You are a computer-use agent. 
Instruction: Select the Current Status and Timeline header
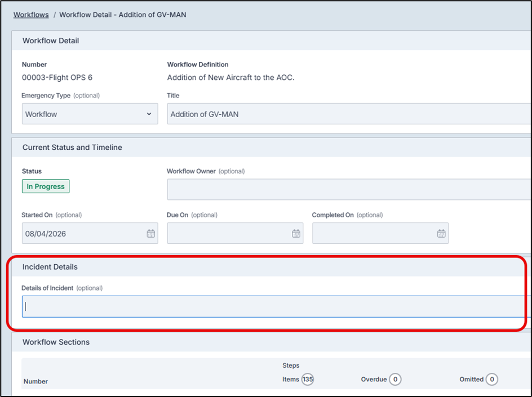coord(72,148)
